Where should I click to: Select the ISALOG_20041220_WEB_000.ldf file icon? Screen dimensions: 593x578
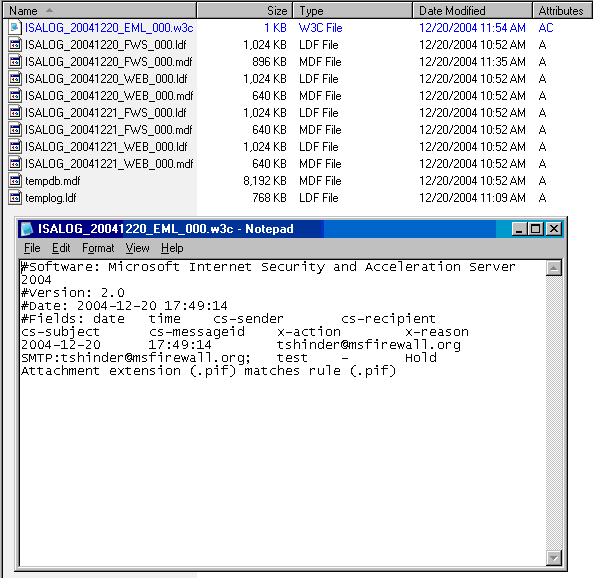pyautogui.click(x=15, y=79)
